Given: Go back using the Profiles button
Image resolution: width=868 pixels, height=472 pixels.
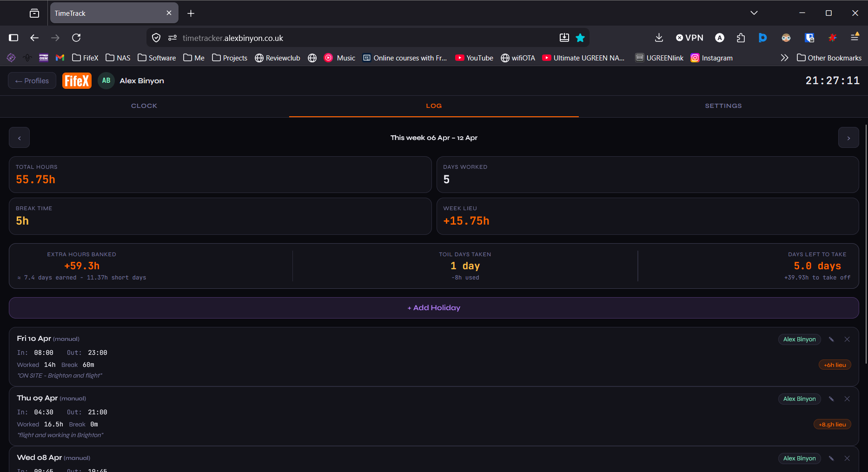Looking at the screenshot, I should [x=32, y=80].
